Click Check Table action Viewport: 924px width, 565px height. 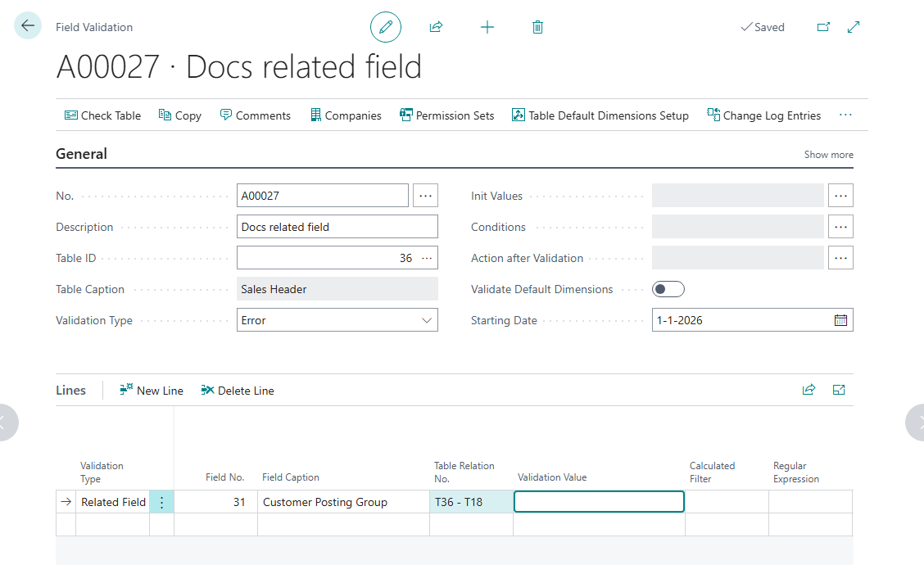[x=102, y=115]
